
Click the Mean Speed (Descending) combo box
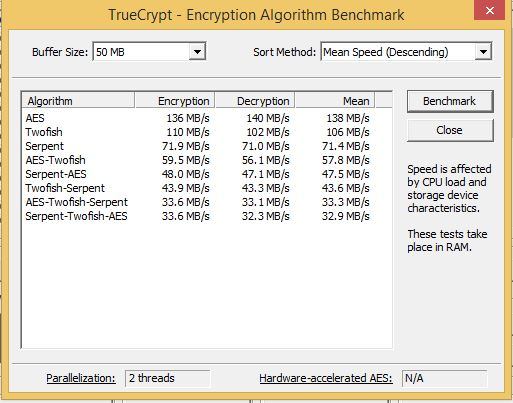[x=406, y=52]
